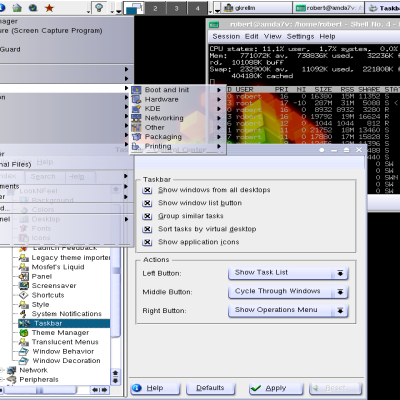Expand the Printing submenu arrow
The image size is (400, 400).
(x=219, y=146)
